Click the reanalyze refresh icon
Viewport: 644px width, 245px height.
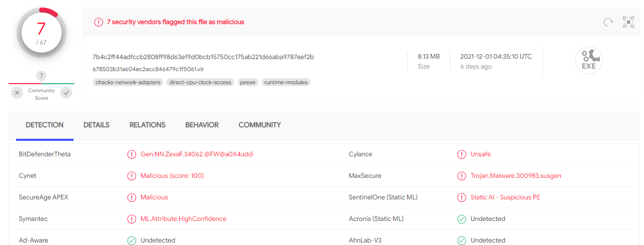click(608, 22)
